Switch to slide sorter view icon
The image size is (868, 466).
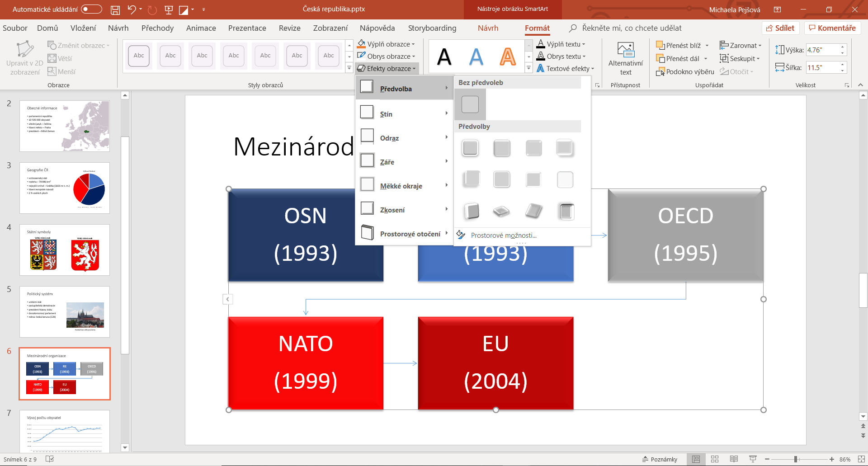coord(715,459)
